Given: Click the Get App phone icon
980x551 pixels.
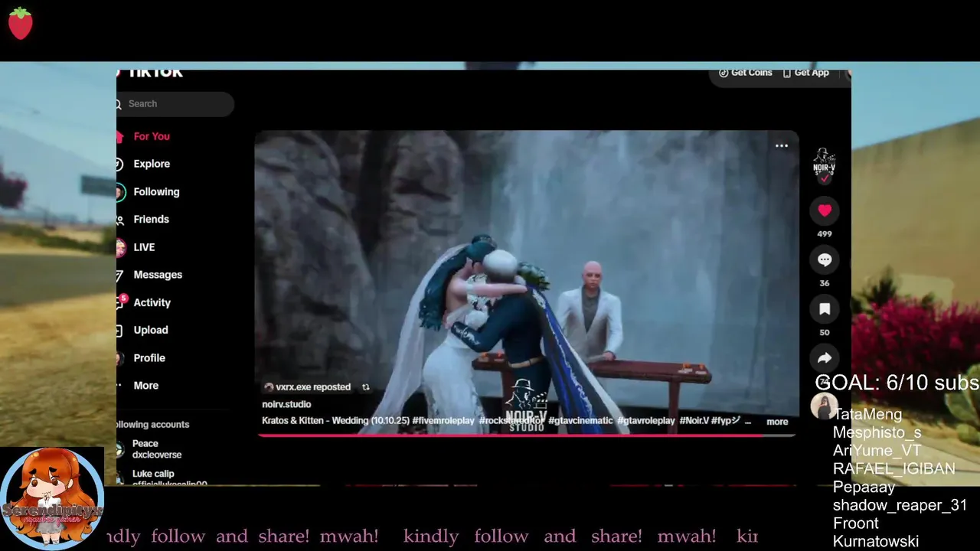Looking at the screenshot, I should (x=787, y=73).
